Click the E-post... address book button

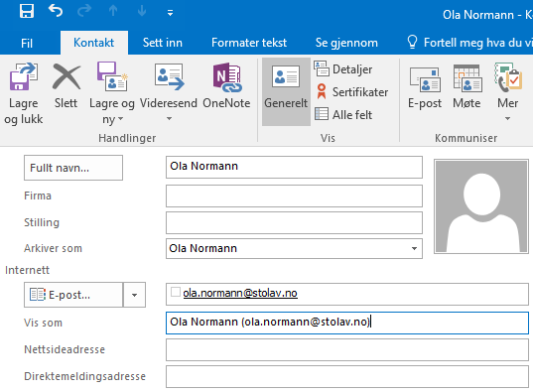coord(73,295)
